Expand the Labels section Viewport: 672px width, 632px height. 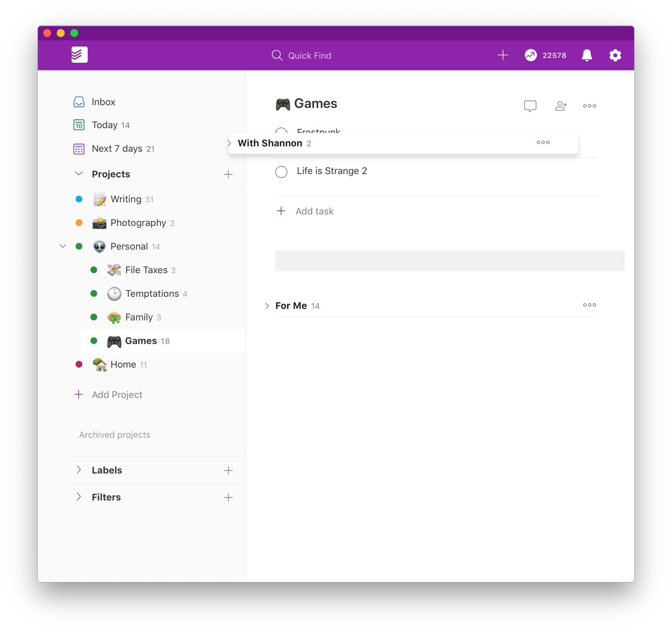(79, 470)
